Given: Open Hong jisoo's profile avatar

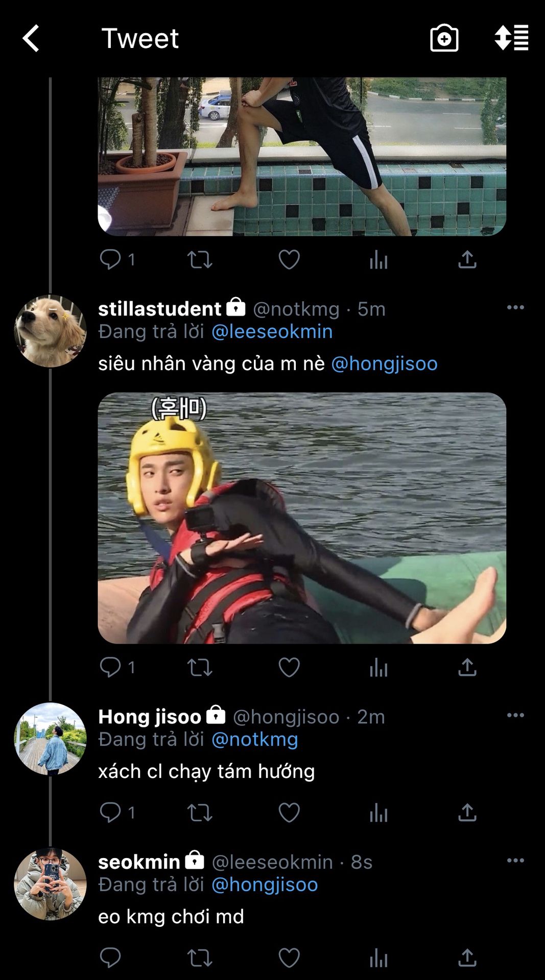Looking at the screenshot, I should (x=50, y=739).
